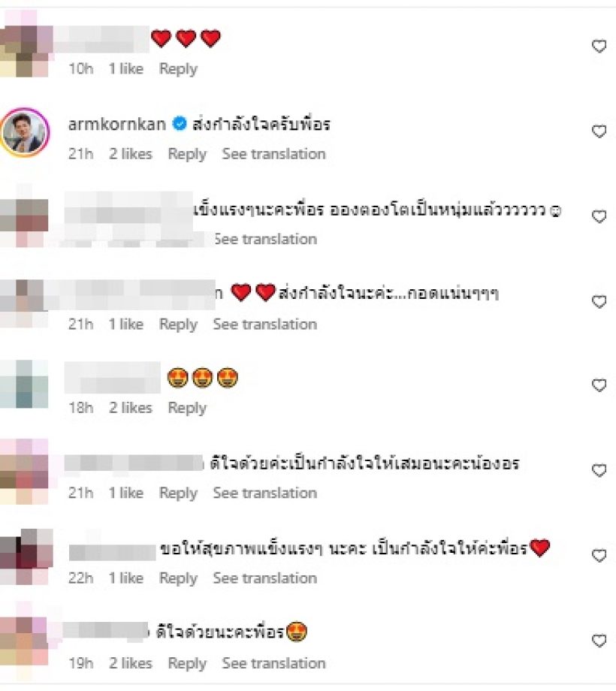See translation for the 22h-old comment
This screenshot has width=616, height=691.
[x=265, y=578]
